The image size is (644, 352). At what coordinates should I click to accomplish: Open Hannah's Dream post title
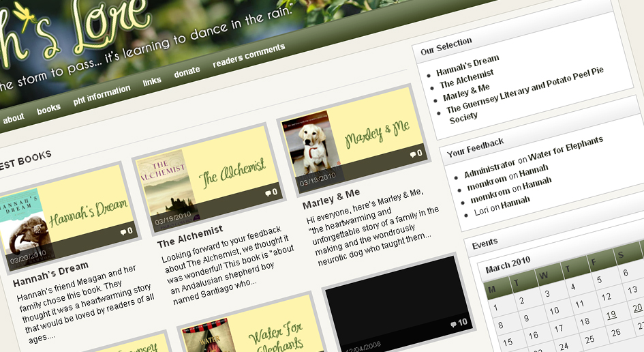point(50,274)
